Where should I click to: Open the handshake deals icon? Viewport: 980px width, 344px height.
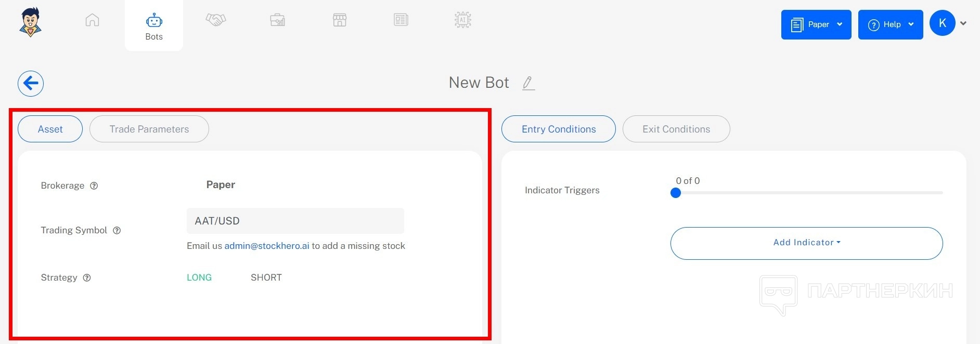point(216,20)
